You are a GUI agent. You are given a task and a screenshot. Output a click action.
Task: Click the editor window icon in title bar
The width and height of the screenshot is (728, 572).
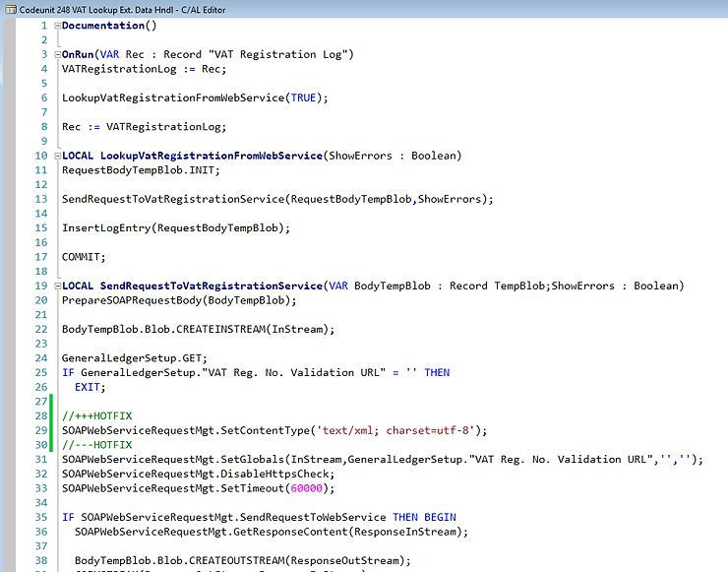pyautogui.click(x=8, y=8)
